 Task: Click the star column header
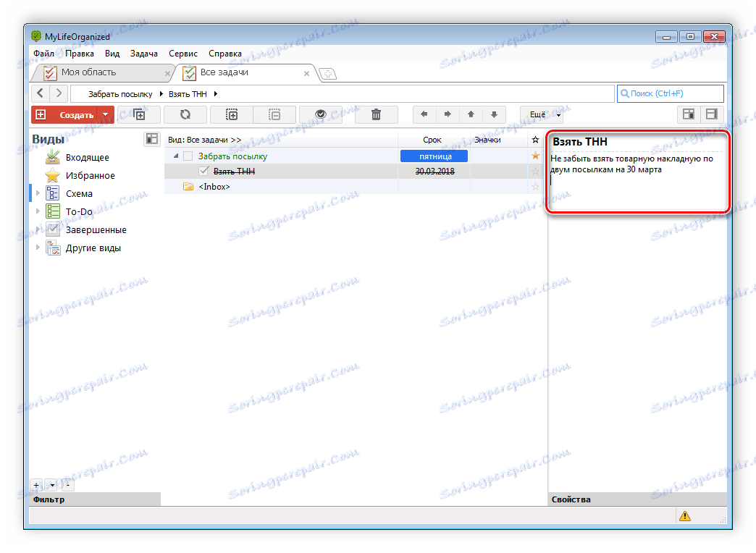(535, 140)
